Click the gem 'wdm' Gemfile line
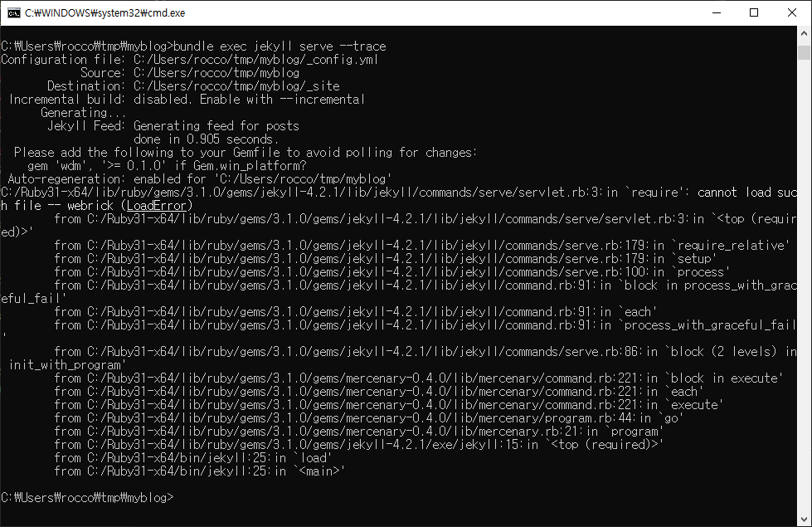 (166, 165)
